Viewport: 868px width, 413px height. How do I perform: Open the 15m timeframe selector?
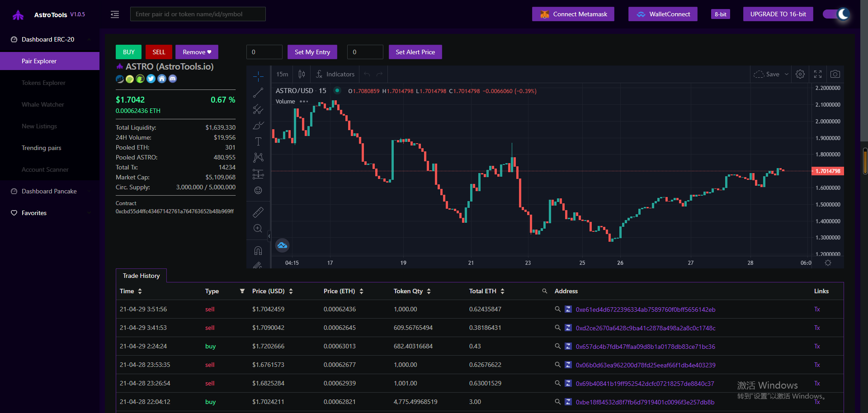point(282,74)
